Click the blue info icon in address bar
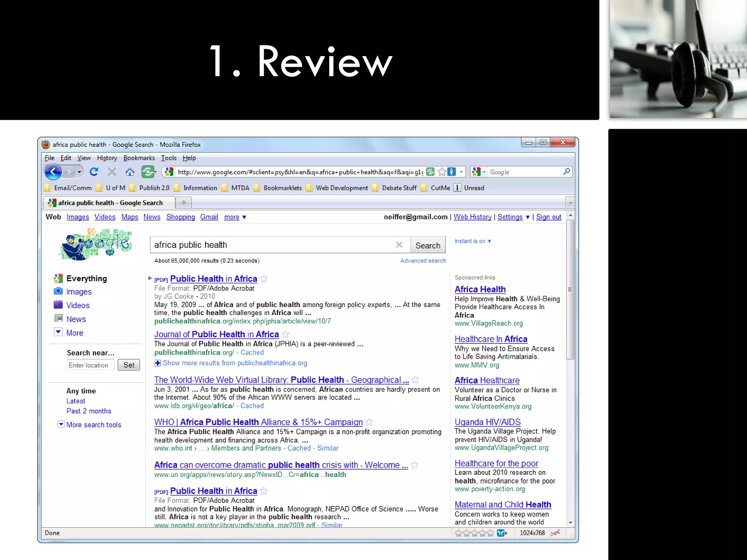The width and height of the screenshot is (747, 560). (x=452, y=172)
